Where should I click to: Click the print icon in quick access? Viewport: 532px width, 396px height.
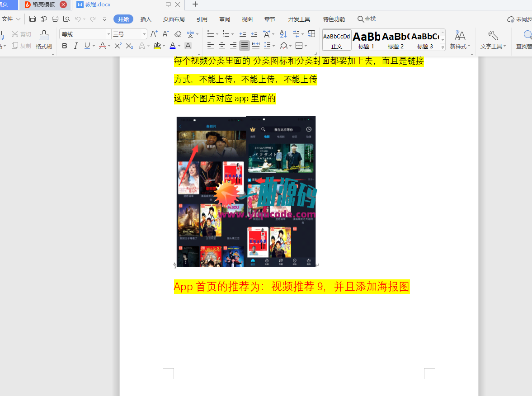[55, 19]
